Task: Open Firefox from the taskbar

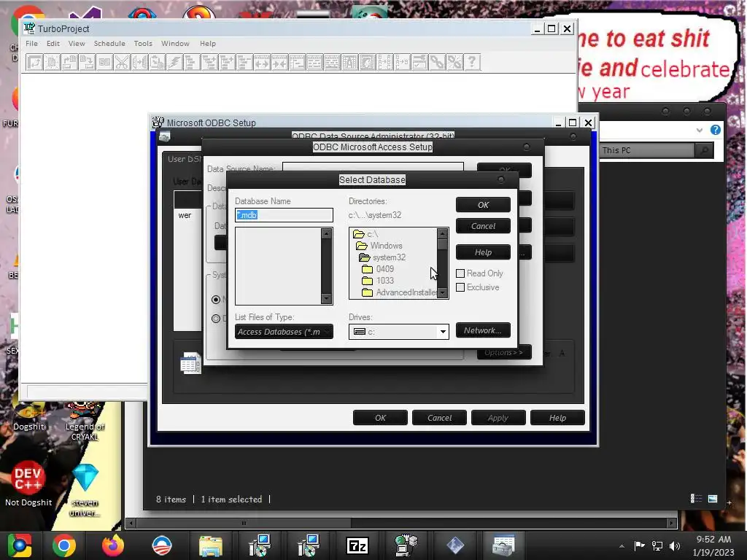Action: (113, 545)
